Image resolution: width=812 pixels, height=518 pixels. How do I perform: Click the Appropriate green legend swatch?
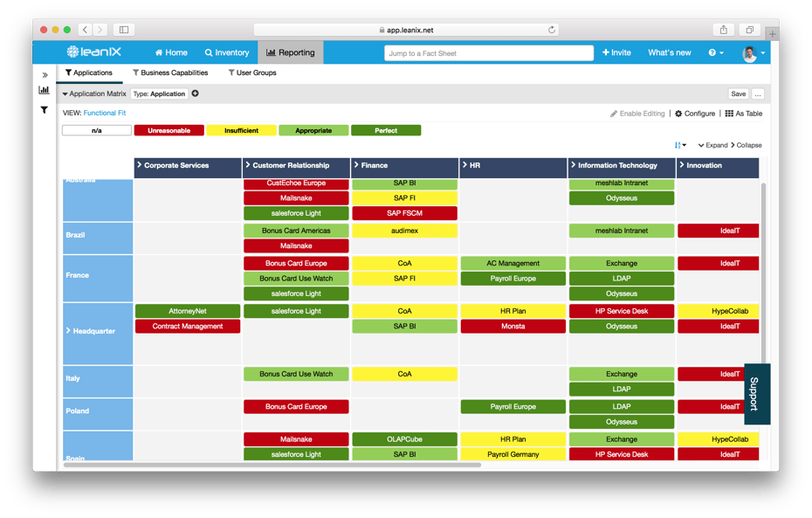pyautogui.click(x=313, y=130)
